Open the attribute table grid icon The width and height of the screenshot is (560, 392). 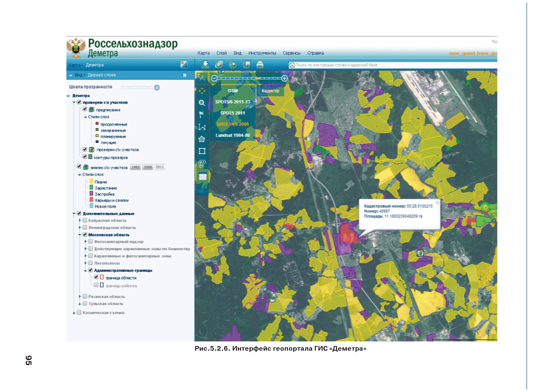(x=203, y=176)
